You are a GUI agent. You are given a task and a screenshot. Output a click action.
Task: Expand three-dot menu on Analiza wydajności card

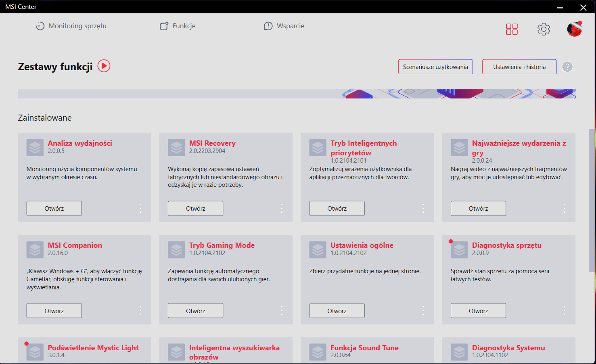(x=140, y=208)
